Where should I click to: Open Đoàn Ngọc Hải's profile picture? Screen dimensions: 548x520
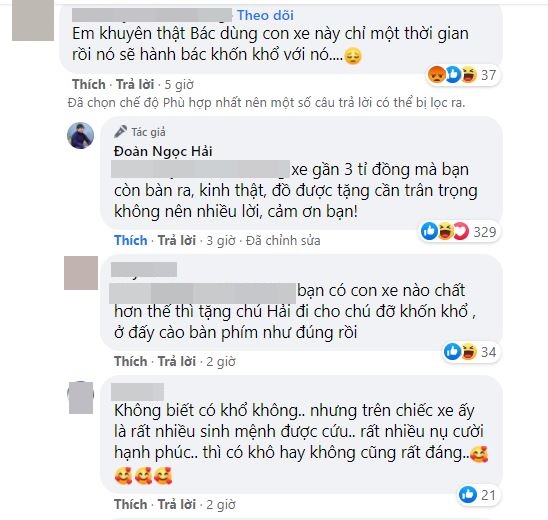point(80,136)
